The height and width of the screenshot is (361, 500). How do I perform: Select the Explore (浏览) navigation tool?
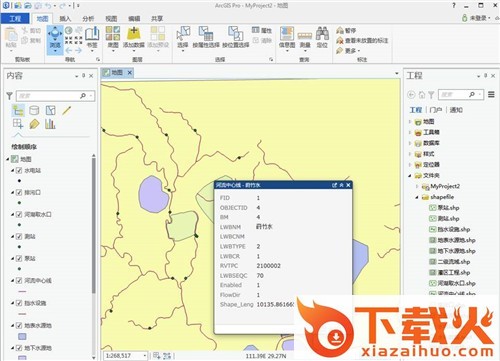tap(55, 37)
